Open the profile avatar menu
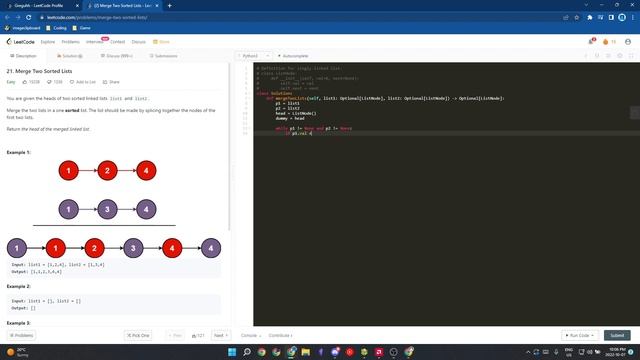640x360 pixels. pos(628,42)
